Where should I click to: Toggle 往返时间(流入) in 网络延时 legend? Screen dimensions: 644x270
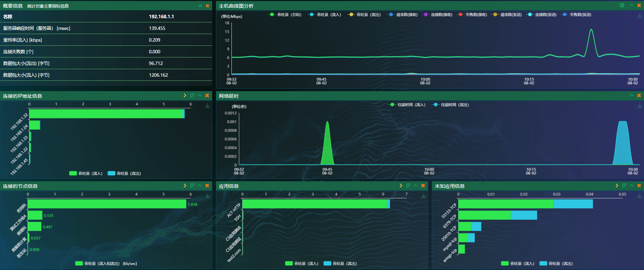tap(407, 105)
